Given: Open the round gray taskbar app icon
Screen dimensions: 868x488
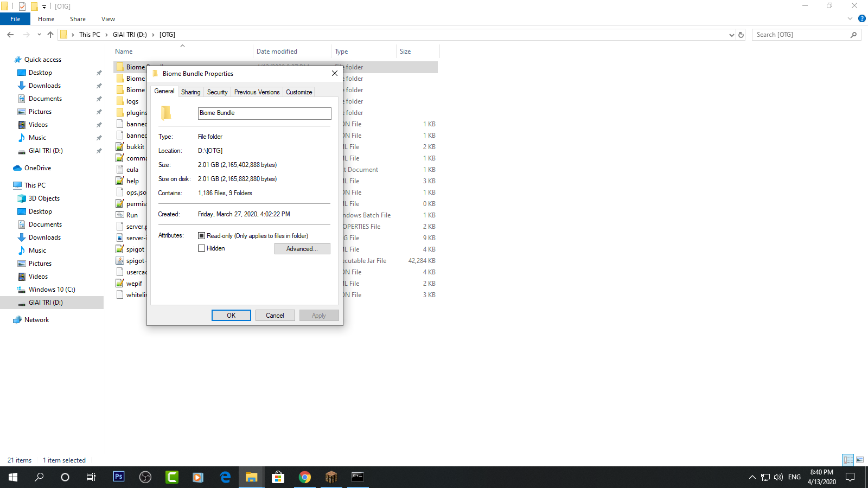Looking at the screenshot, I should pos(145,477).
